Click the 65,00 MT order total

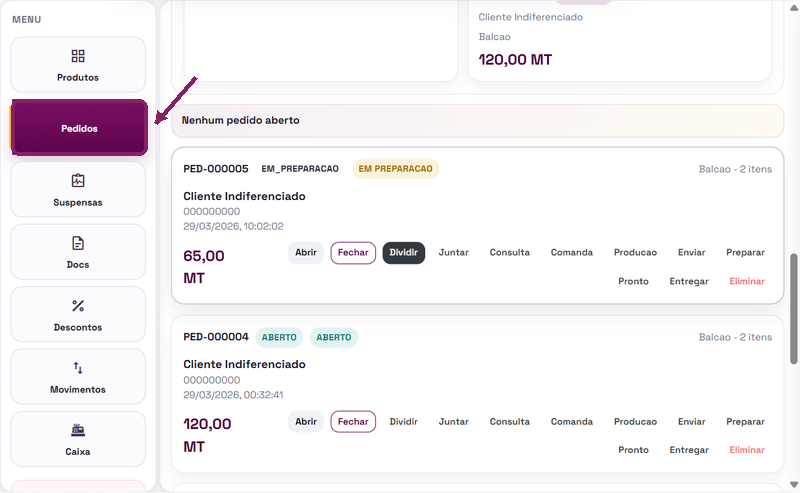(x=204, y=266)
